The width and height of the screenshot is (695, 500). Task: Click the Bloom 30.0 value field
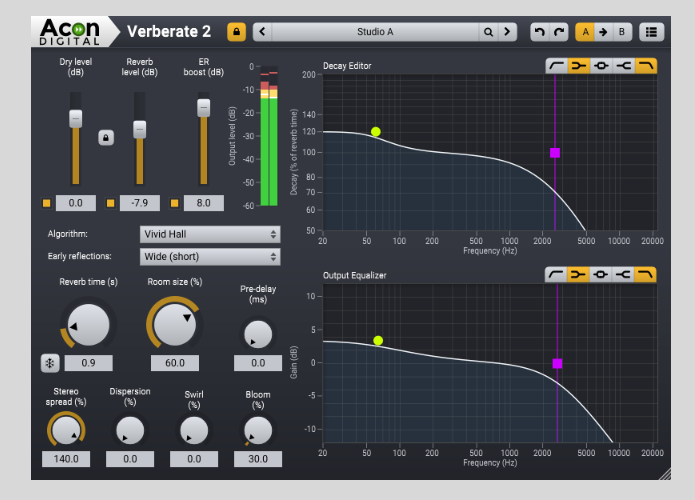(258, 459)
